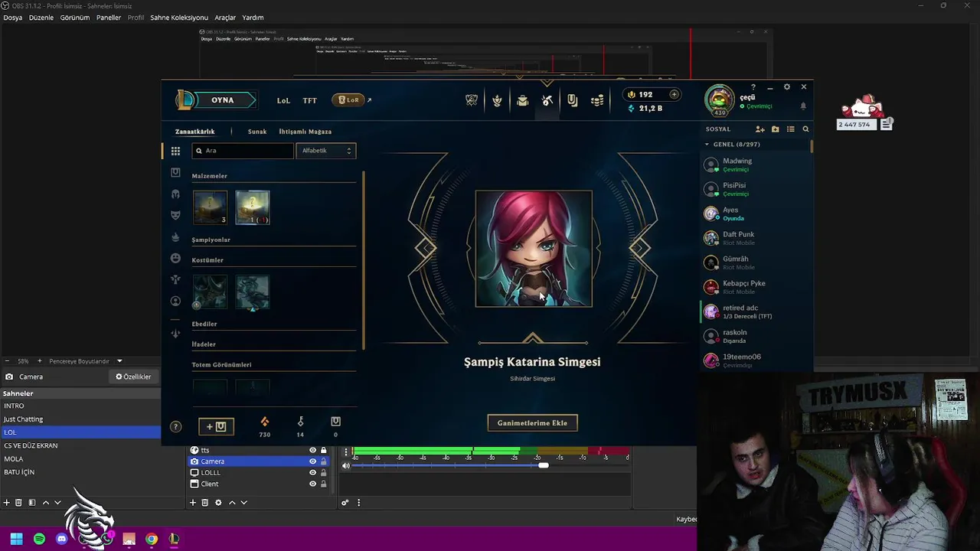Select the skins mask filter in crafting sidebar
The height and width of the screenshot is (551, 980).
[x=175, y=215]
